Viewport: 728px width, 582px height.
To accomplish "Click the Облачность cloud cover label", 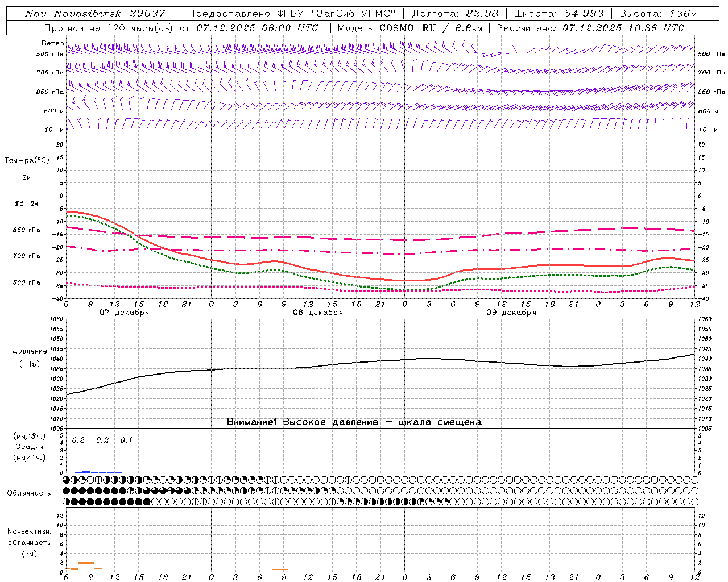I will click(28, 493).
